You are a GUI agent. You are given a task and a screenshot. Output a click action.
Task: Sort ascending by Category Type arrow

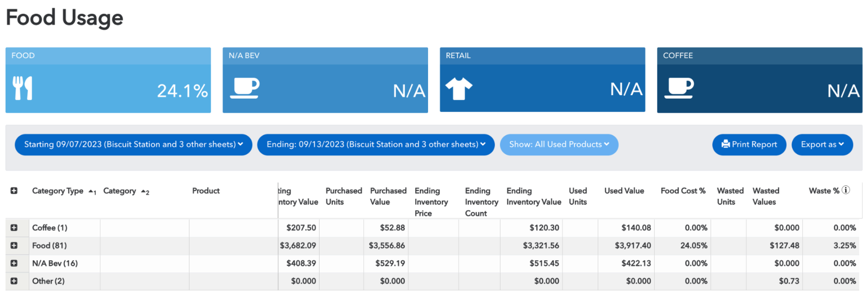(x=92, y=191)
